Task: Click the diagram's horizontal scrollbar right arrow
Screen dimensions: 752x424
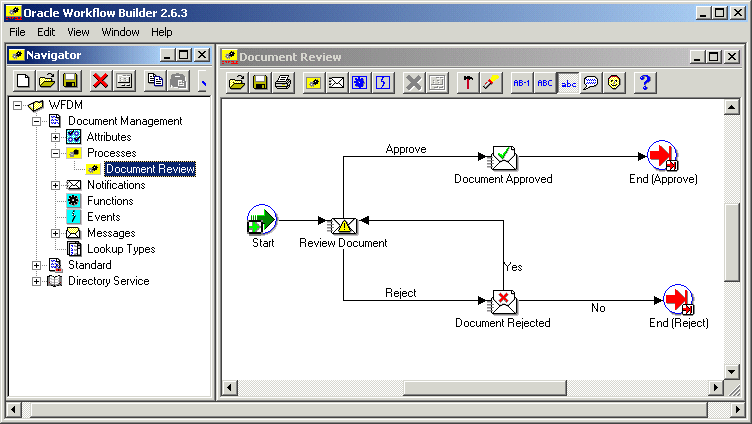Action: (x=714, y=388)
